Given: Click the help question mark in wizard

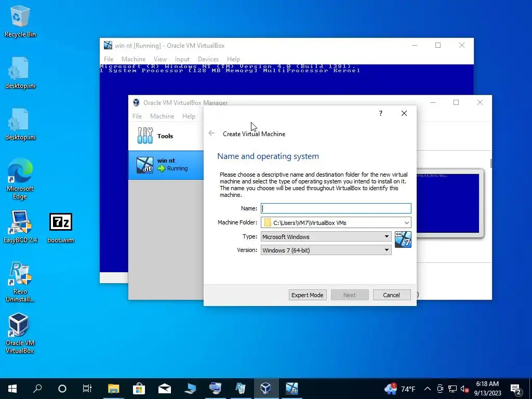Looking at the screenshot, I should [381, 113].
